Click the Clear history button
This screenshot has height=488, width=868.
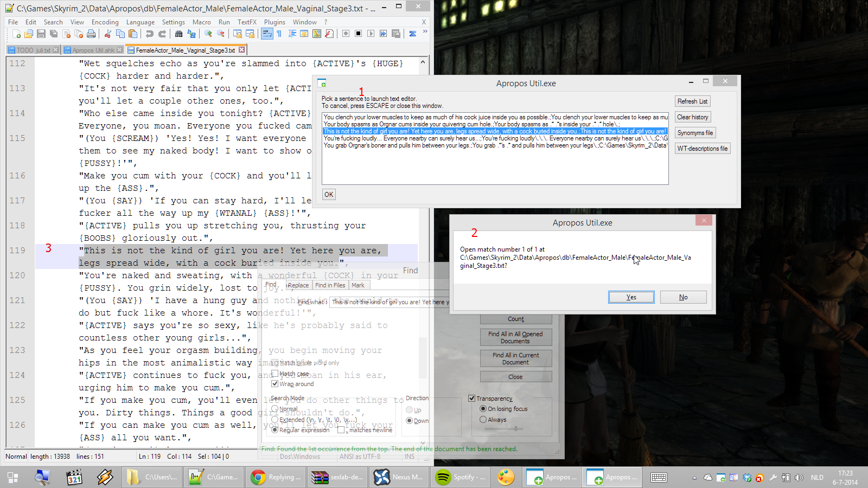(x=692, y=117)
